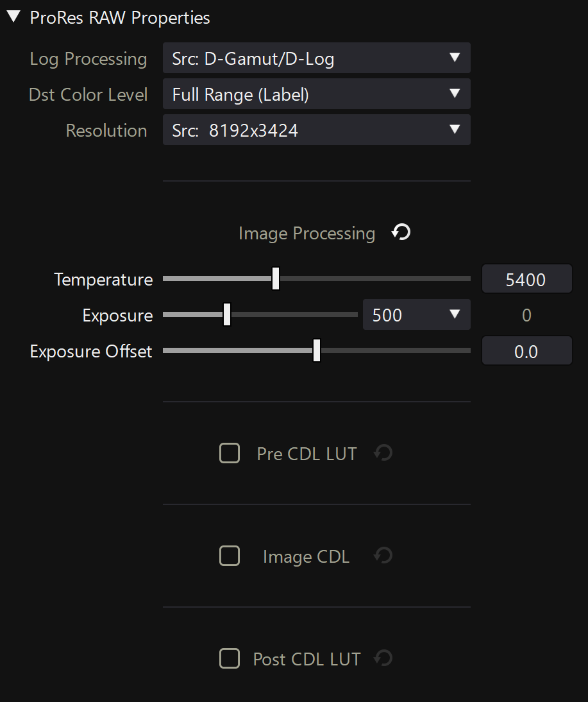Open the Exposure 500 ISO dropdown
The width and height of the screenshot is (588, 702).
pyautogui.click(x=416, y=315)
